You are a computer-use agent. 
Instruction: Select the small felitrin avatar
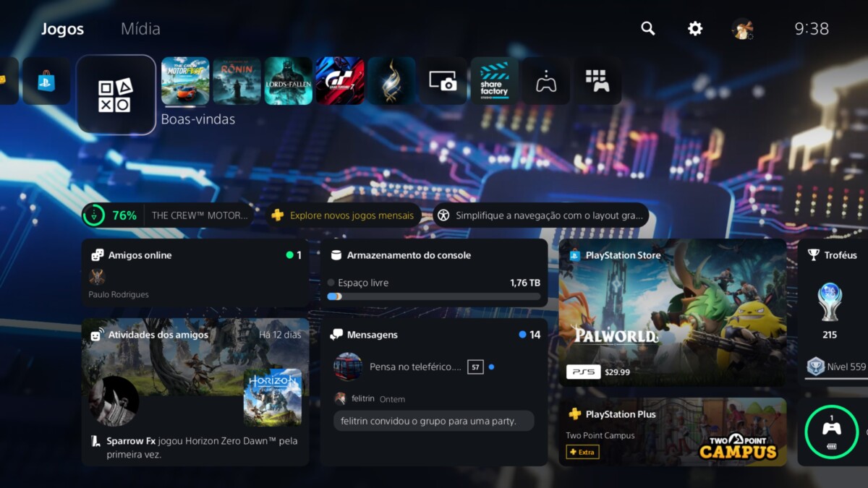click(x=340, y=398)
